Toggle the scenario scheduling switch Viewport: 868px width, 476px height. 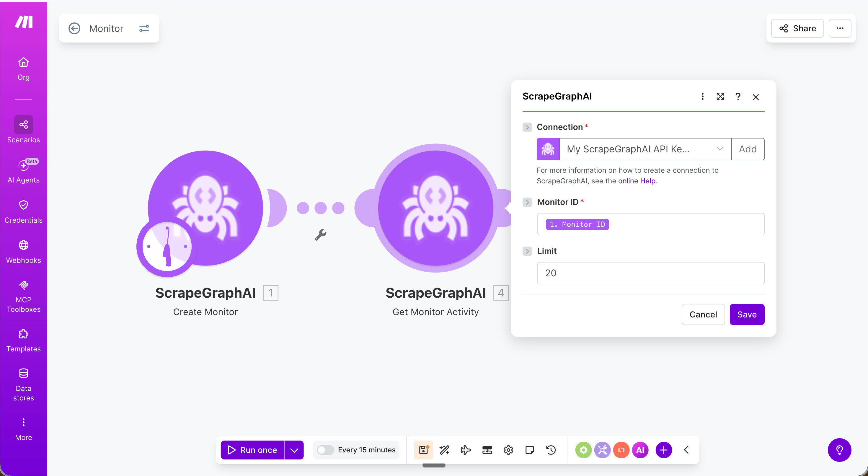tap(325, 450)
